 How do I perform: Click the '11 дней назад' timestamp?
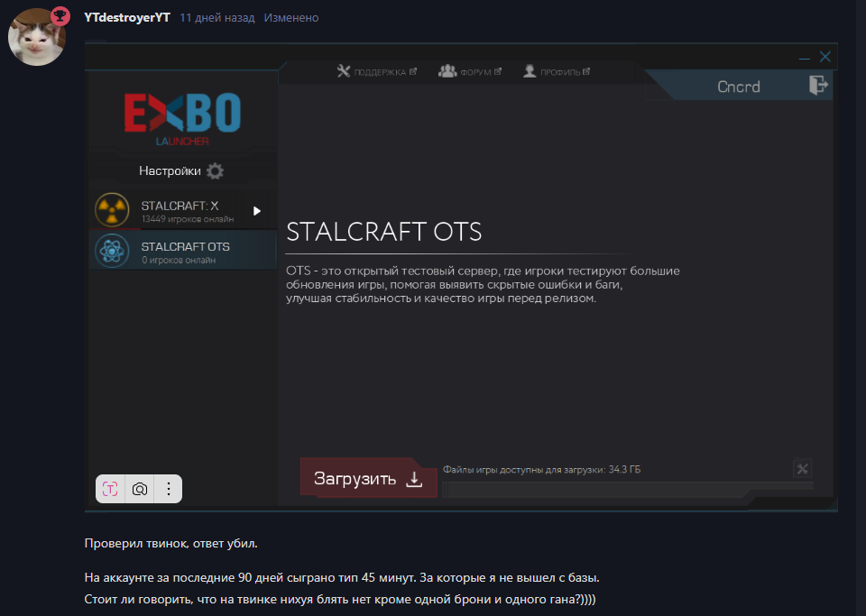(x=217, y=18)
